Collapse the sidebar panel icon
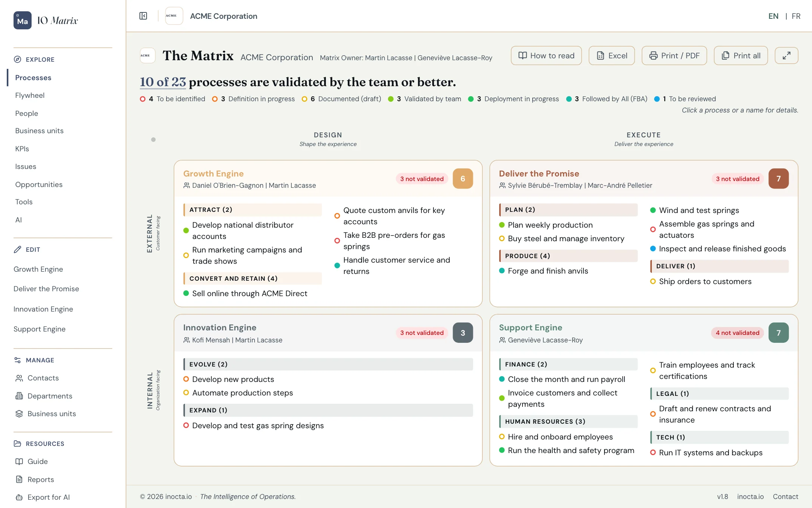 coord(143,16)
